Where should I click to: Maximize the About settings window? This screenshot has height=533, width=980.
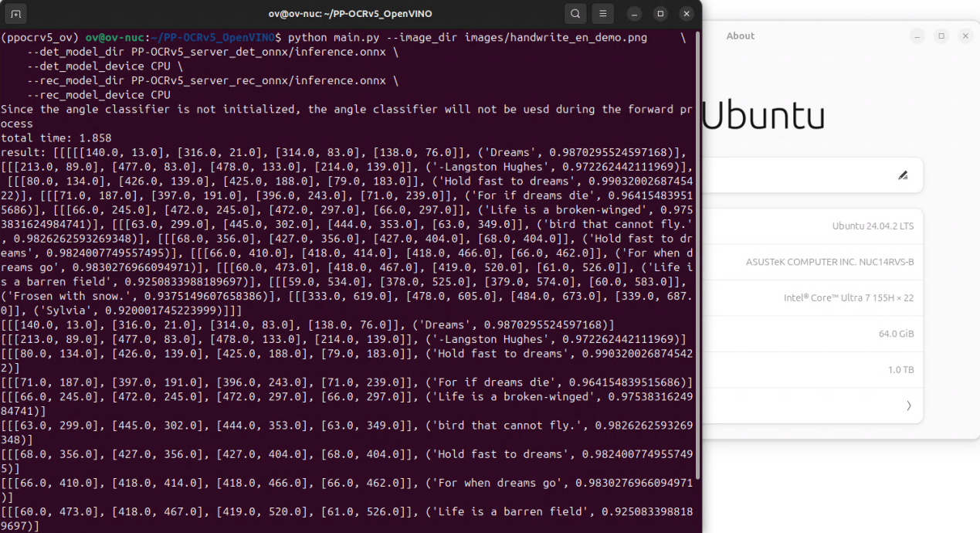point(941,36)
